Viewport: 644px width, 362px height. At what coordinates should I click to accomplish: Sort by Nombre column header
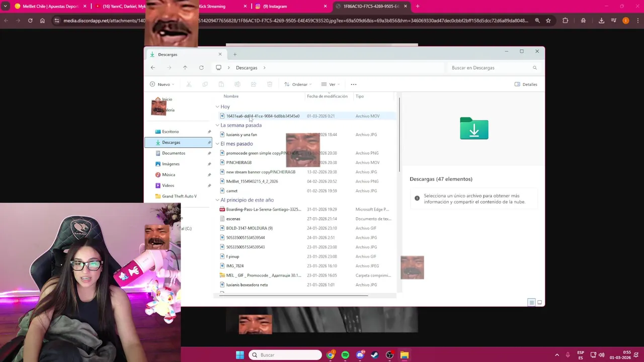pyautogui.click(x=231, y=96)
